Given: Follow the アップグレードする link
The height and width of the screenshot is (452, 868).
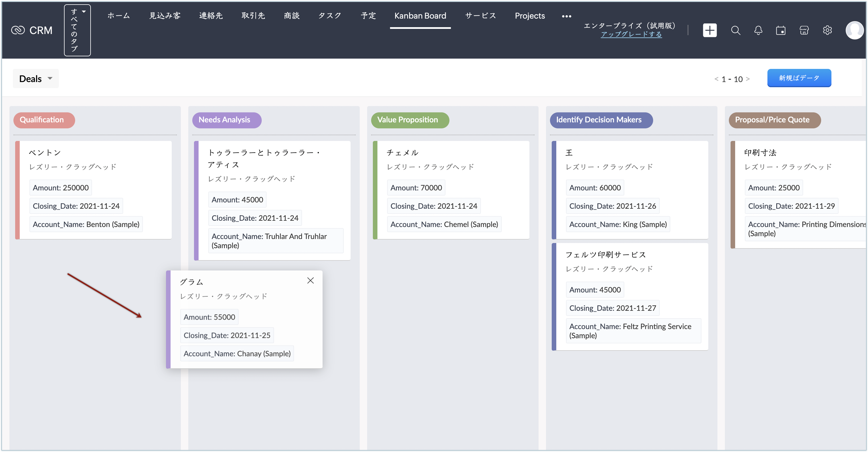Looking at the screenshot, I should coord(631,34).
